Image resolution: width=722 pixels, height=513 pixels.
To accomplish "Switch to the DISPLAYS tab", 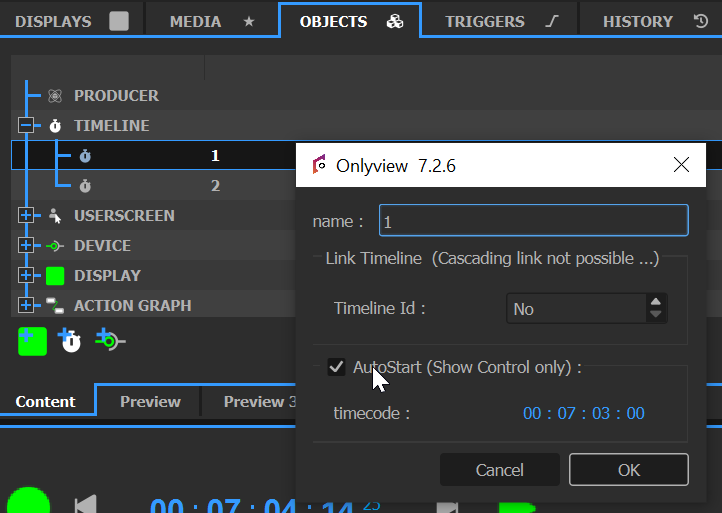I will (x=71, y=21).
